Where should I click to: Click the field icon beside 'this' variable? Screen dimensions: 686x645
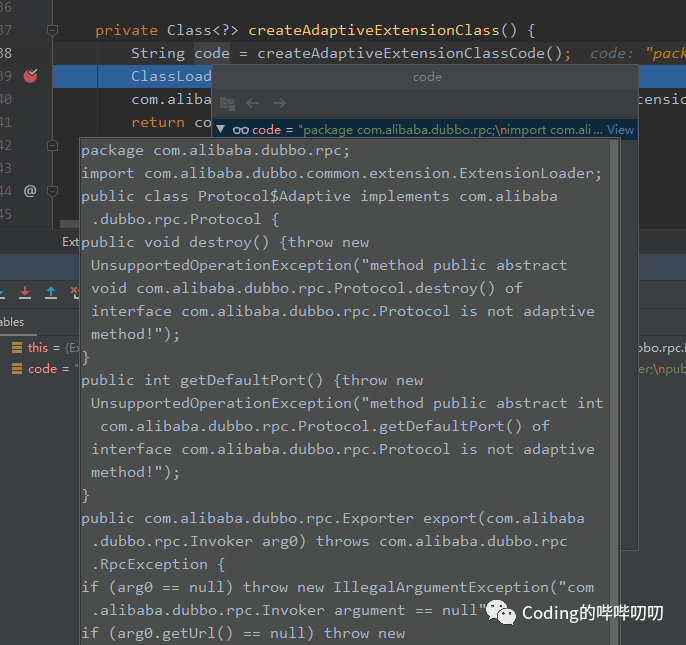coord(17,347)
